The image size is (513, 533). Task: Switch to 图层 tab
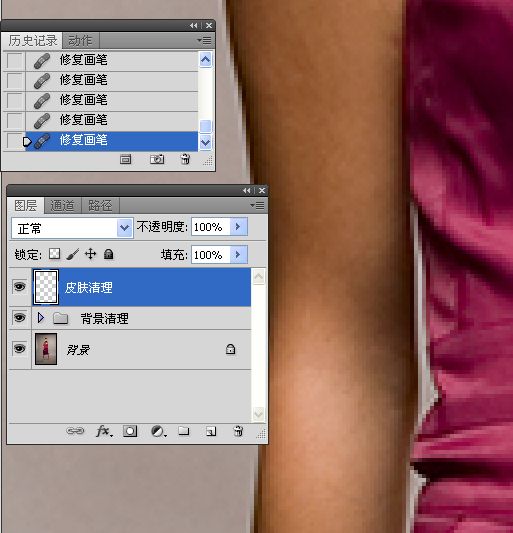pos(26,205)
